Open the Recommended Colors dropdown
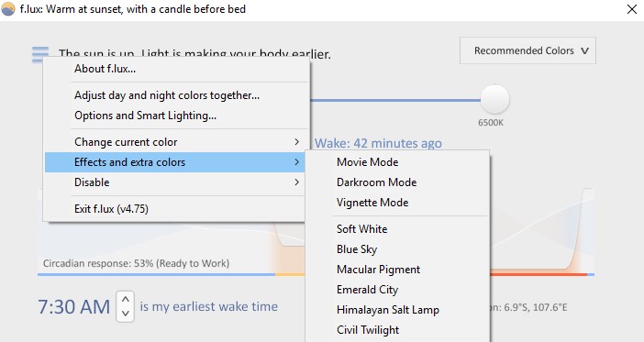 pos(527,50)
